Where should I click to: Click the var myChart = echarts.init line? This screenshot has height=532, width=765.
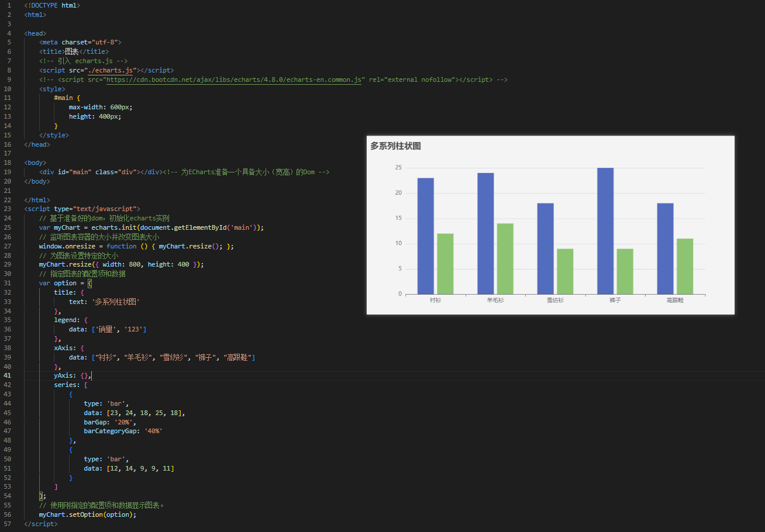click(x=151, y=227)
